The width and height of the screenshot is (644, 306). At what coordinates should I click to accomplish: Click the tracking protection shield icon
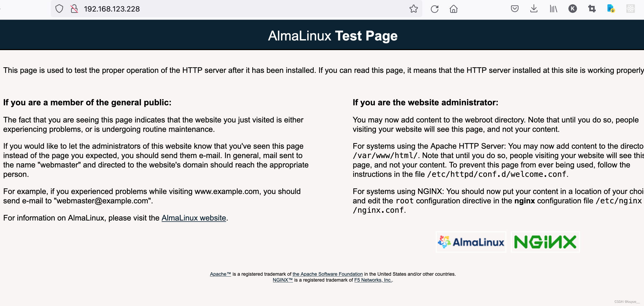pyautogui.click(x=59, y=9)
